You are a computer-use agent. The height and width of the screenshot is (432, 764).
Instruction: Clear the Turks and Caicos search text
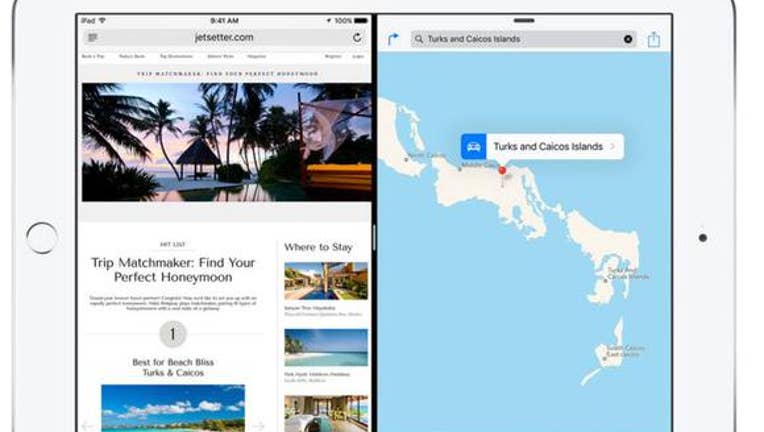[628, 39]
